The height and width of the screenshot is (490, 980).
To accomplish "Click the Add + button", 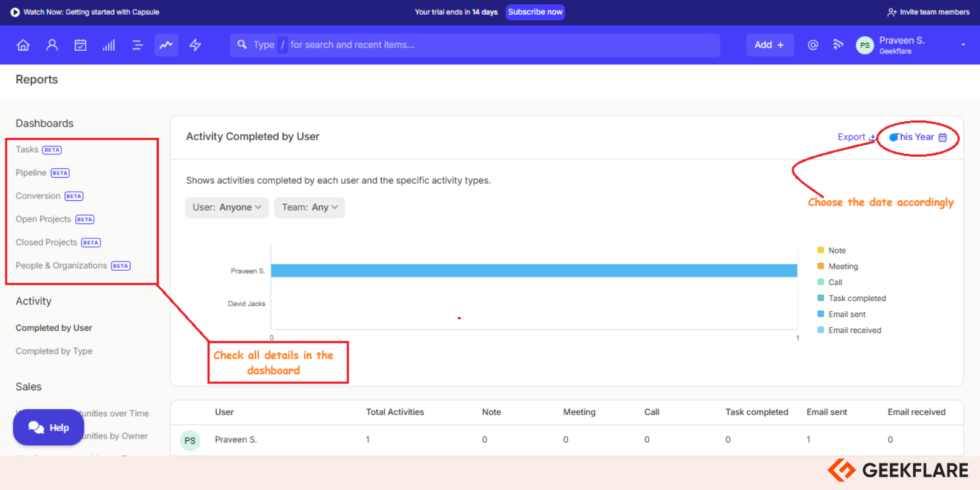I will [x=769, y=45].
